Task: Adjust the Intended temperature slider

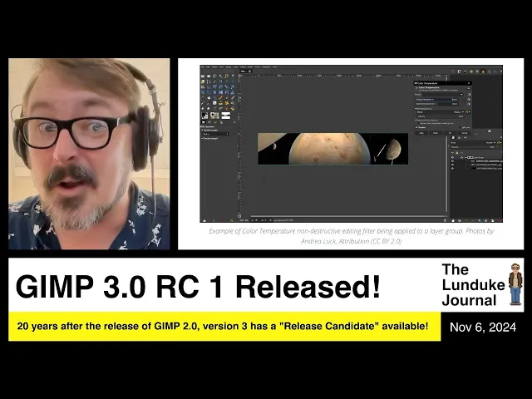Action: (437, 104)
